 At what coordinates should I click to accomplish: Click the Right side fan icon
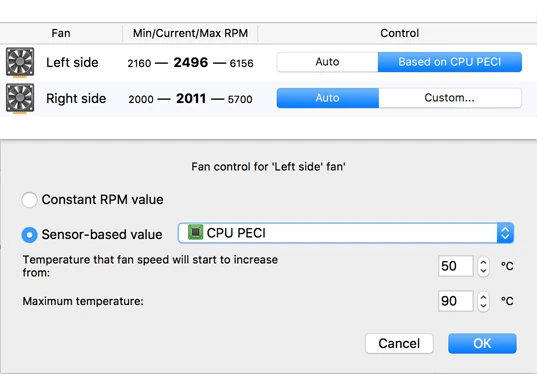[20, 99]
